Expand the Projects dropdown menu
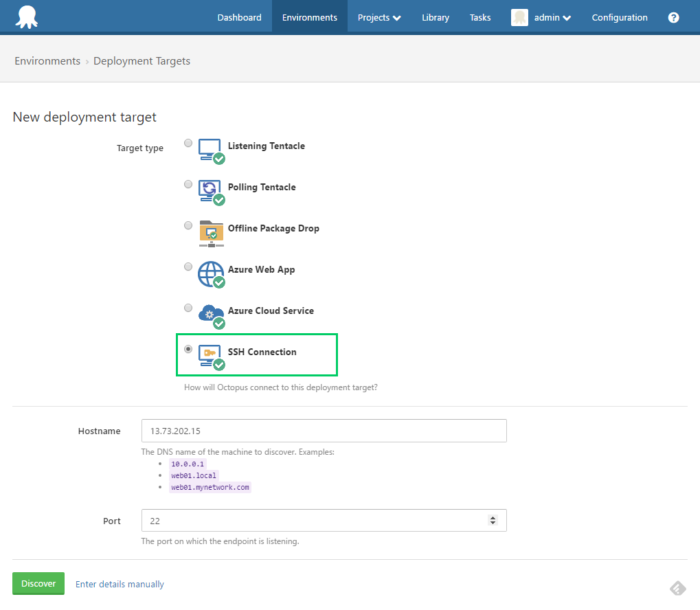 click(x=379, y=18)
